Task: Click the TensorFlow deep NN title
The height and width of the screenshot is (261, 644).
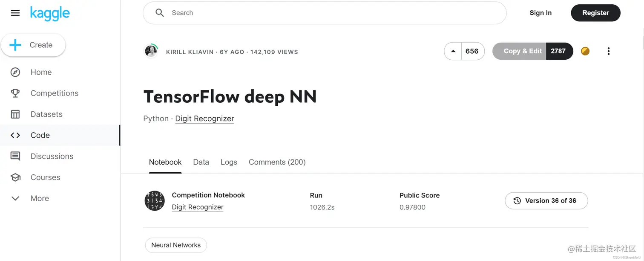Action: 230,97
